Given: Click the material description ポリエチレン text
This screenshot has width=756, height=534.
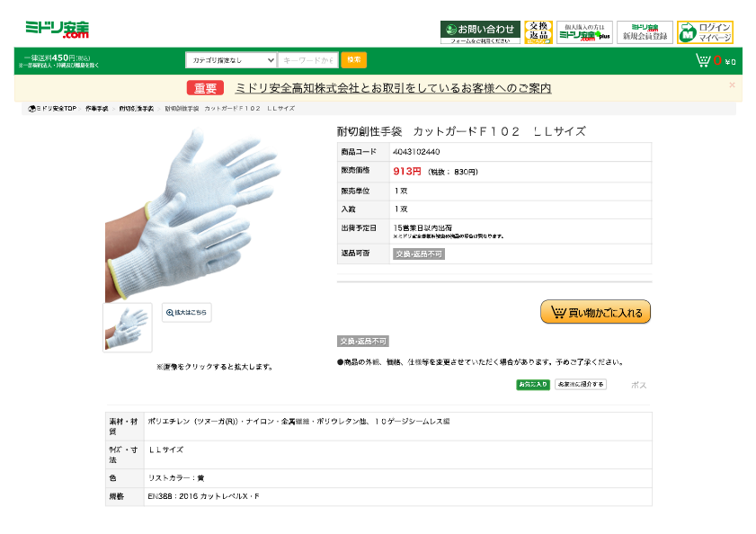Looking at the screenshot, I should 298,422.
